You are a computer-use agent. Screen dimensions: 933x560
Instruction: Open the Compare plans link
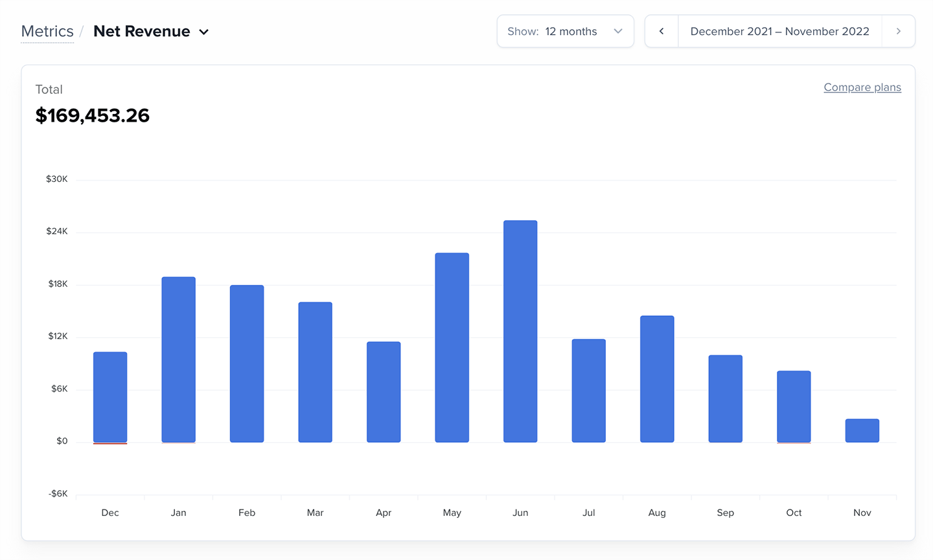[862, 87]
